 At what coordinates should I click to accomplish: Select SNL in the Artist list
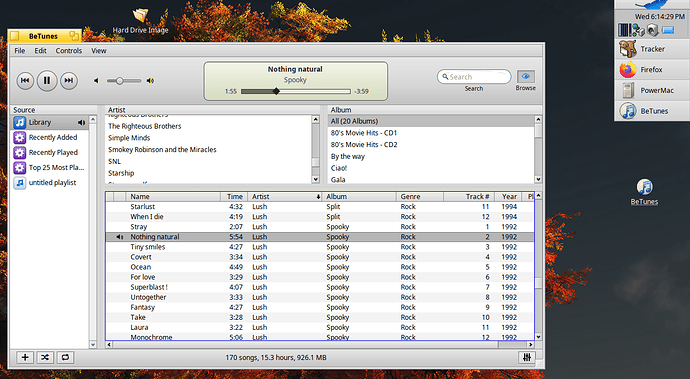coord(208,162)
